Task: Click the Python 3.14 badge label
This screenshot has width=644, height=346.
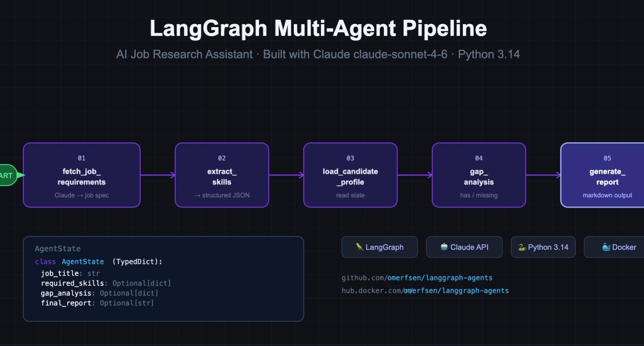Action: 548,247
